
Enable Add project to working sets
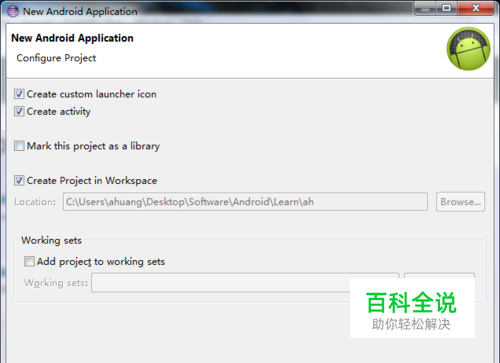(29, 261)
